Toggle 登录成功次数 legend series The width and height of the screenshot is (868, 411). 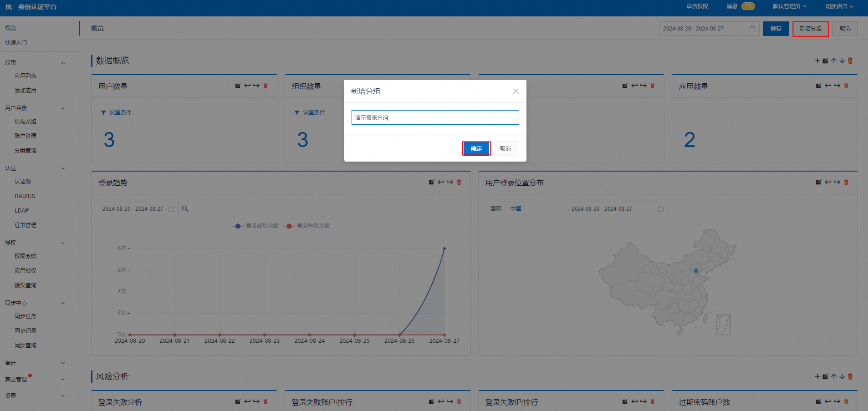256,226
